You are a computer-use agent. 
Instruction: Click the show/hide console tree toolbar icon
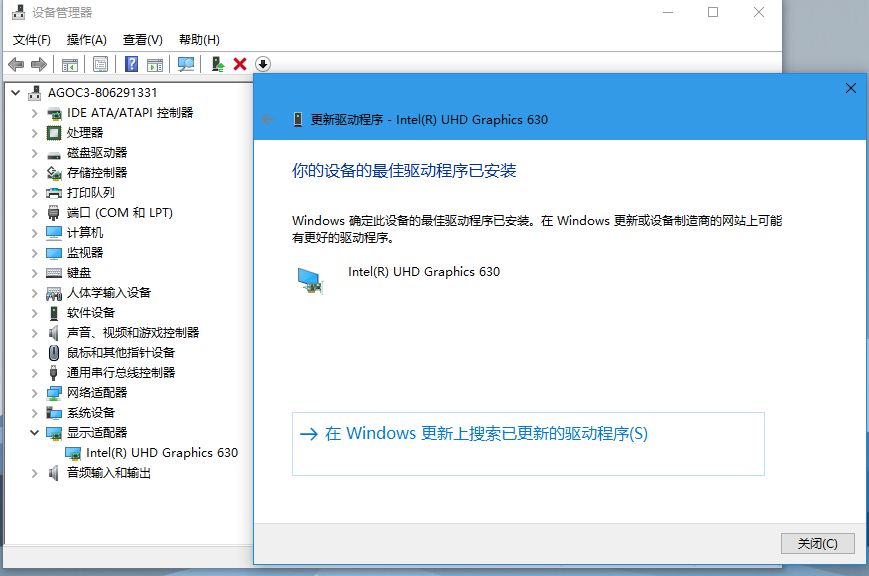70,65
